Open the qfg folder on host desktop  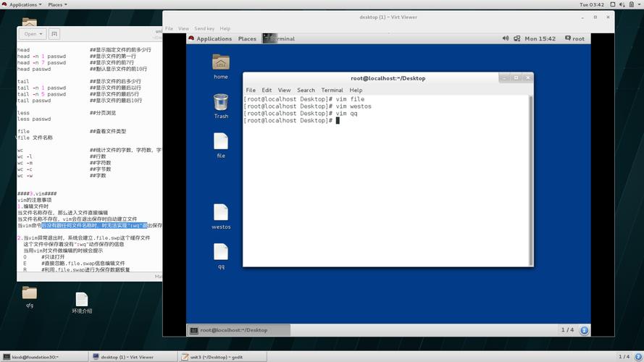(x=29, y=294)
